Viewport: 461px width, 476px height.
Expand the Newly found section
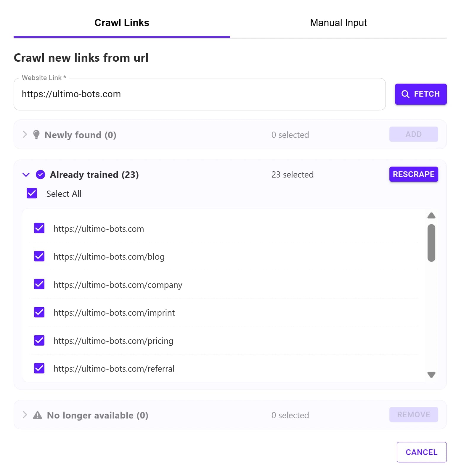coord(25,135)
